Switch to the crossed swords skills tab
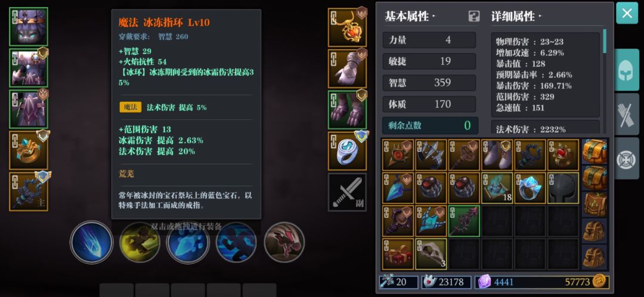Image resolution: width=644 pixels, height=297 pixels. (x=627, y=114)
